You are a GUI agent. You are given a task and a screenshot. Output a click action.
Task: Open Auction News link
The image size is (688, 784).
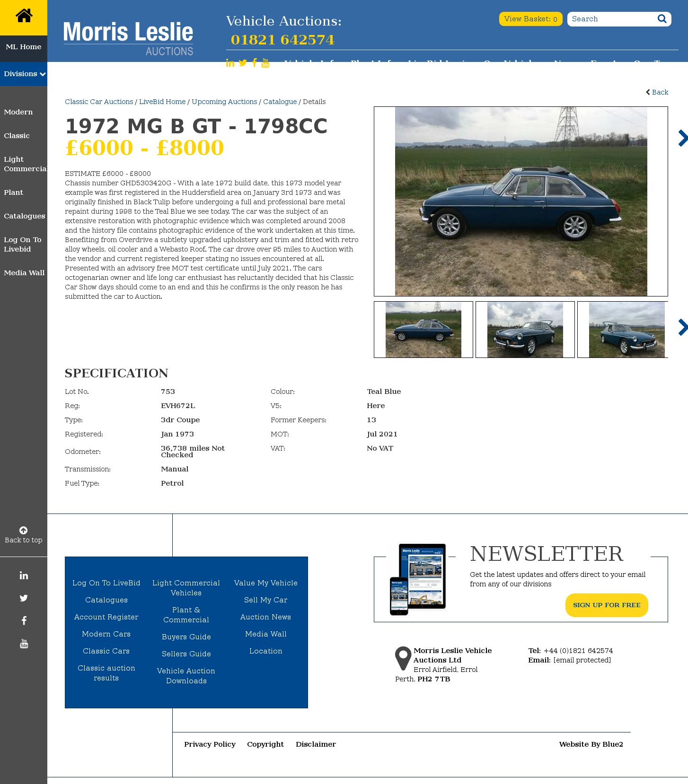coord(266,617)
